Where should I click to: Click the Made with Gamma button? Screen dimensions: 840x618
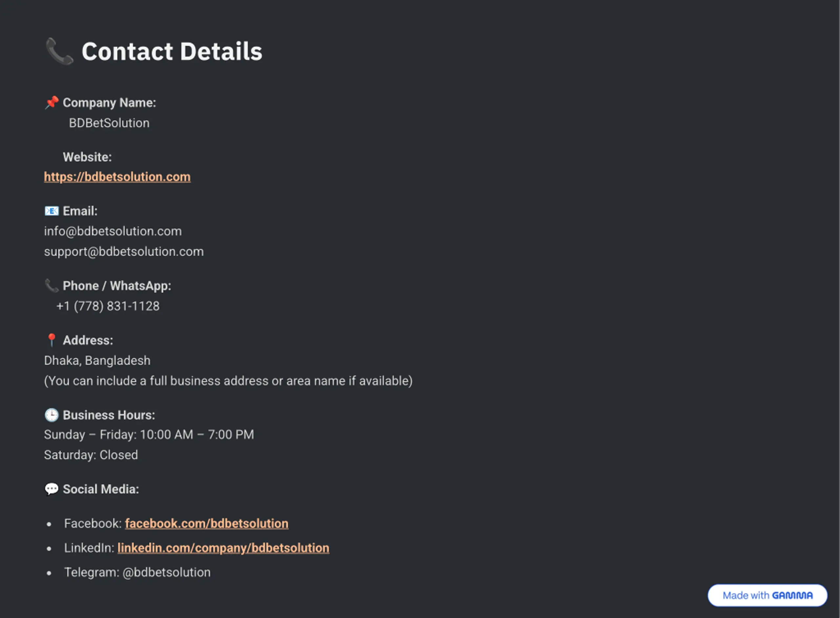tap(767, 595)
